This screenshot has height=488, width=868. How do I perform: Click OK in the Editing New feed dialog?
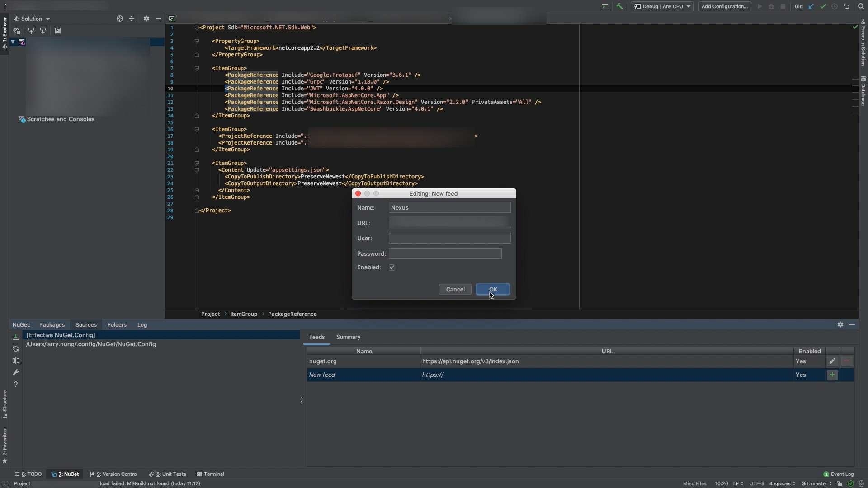coord(493,290)
